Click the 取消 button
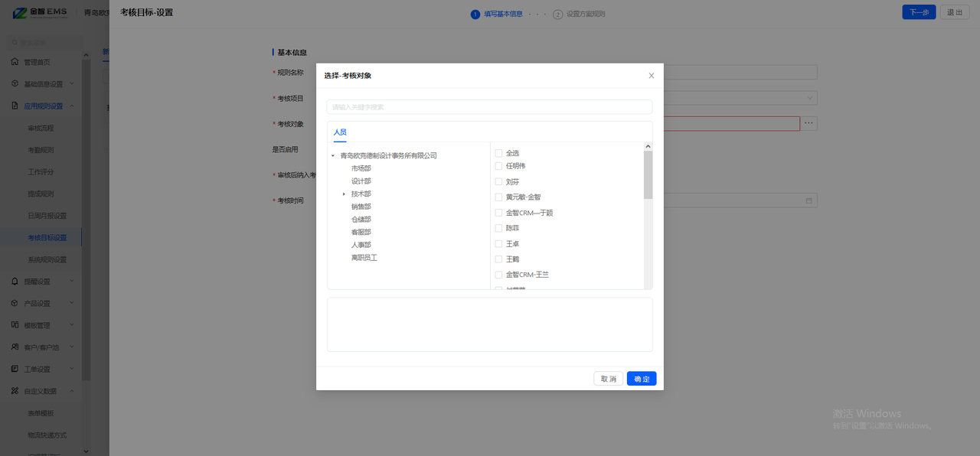The width and height of the screenshot is (980, 456). coord(609,379)
